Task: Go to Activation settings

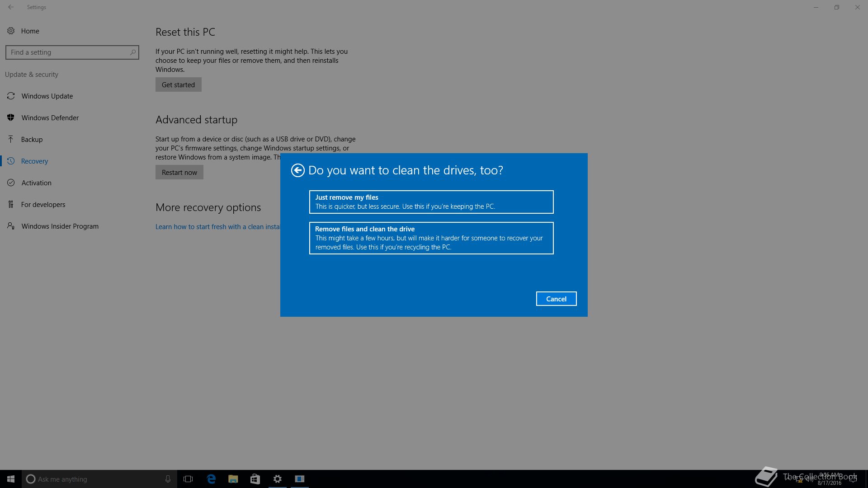Action: 36,183
